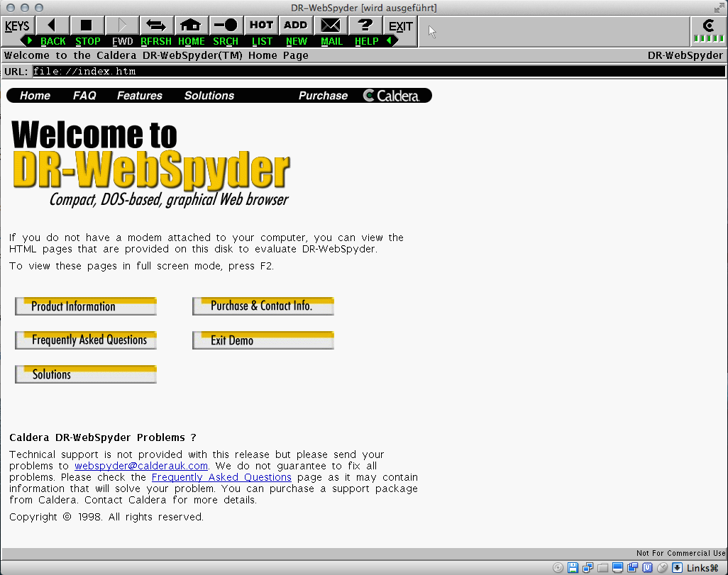Open search with the SRCH icon
Screen dimensions: 728x575
[x=226, y=26]
